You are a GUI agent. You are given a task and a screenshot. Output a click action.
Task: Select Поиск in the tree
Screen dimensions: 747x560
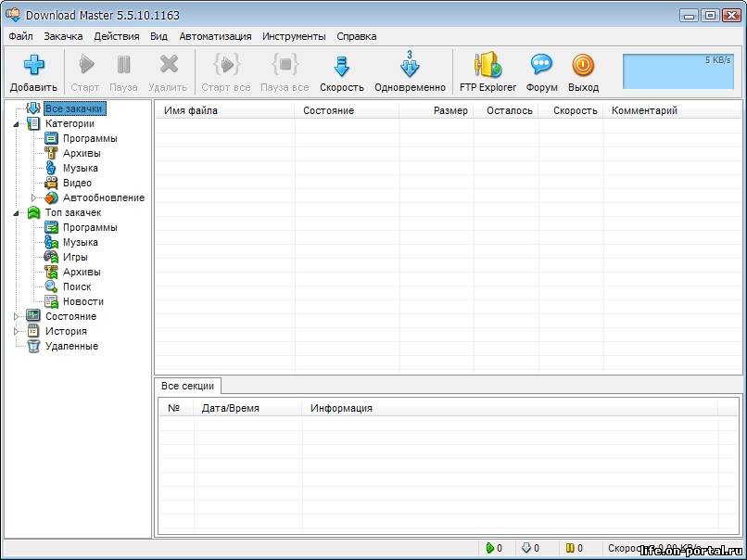pyautogui.click(x=77, y=286)
